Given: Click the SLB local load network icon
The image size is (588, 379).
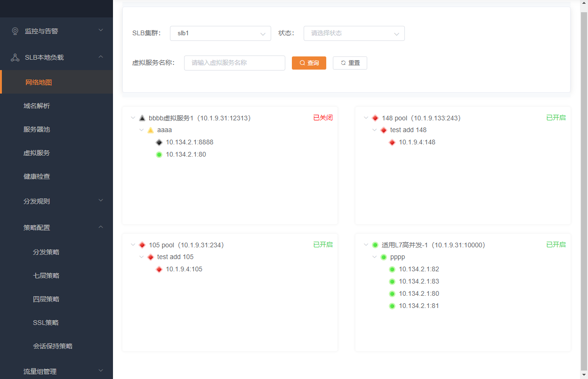Looking at the screenshot, I should [x=15, y=57].
